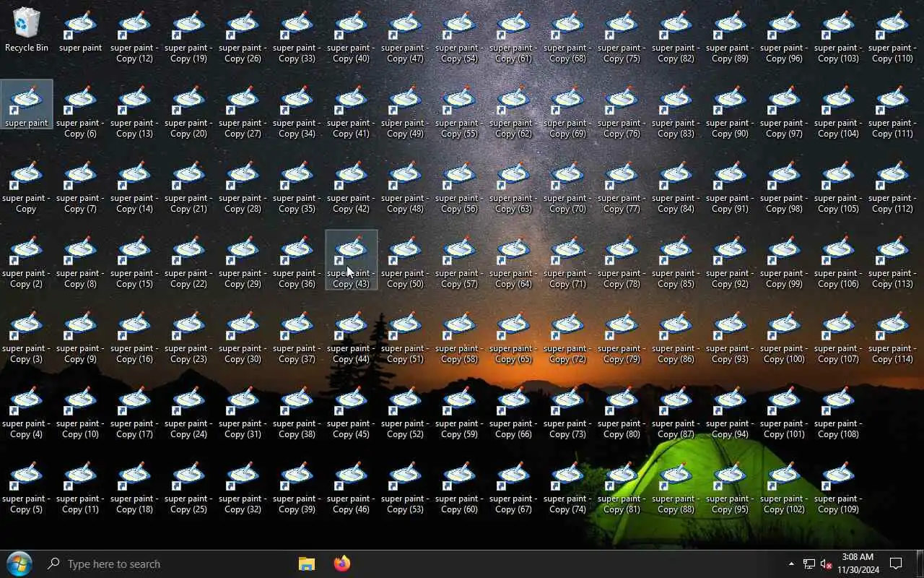Launch Firefox from the taskbar

[342, 564]
